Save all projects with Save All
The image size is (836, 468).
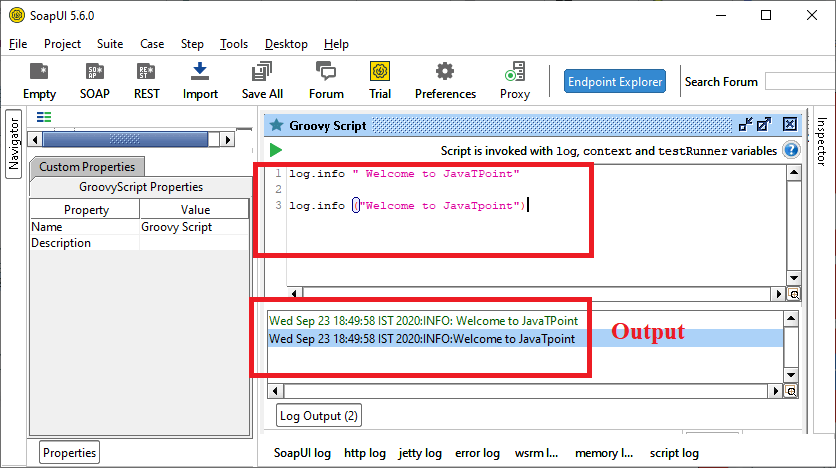[262, 81]
